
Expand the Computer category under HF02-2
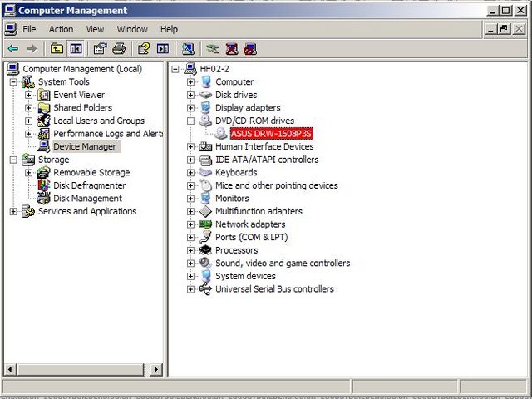tap(190, 81)
